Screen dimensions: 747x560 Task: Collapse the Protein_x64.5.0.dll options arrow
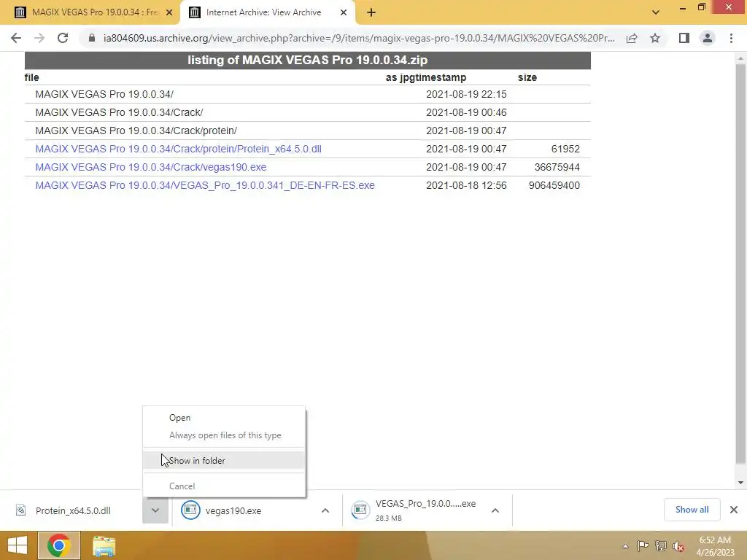tap(155, 510)
